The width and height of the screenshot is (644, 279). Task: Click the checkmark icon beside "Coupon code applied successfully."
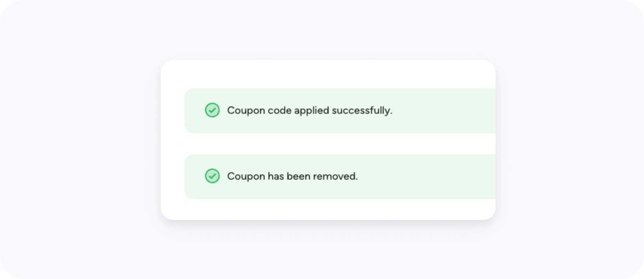point(212,110)
